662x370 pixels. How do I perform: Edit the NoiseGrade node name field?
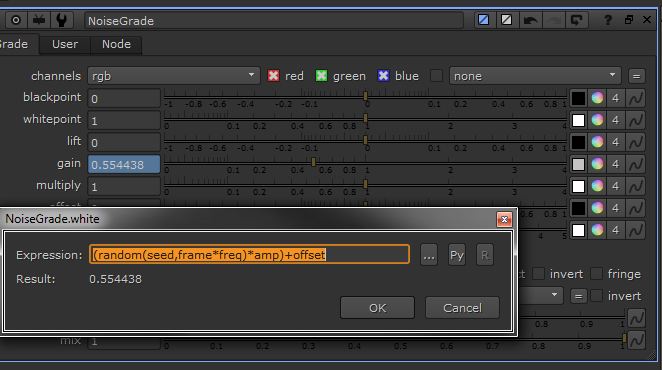tap(274, 21)
